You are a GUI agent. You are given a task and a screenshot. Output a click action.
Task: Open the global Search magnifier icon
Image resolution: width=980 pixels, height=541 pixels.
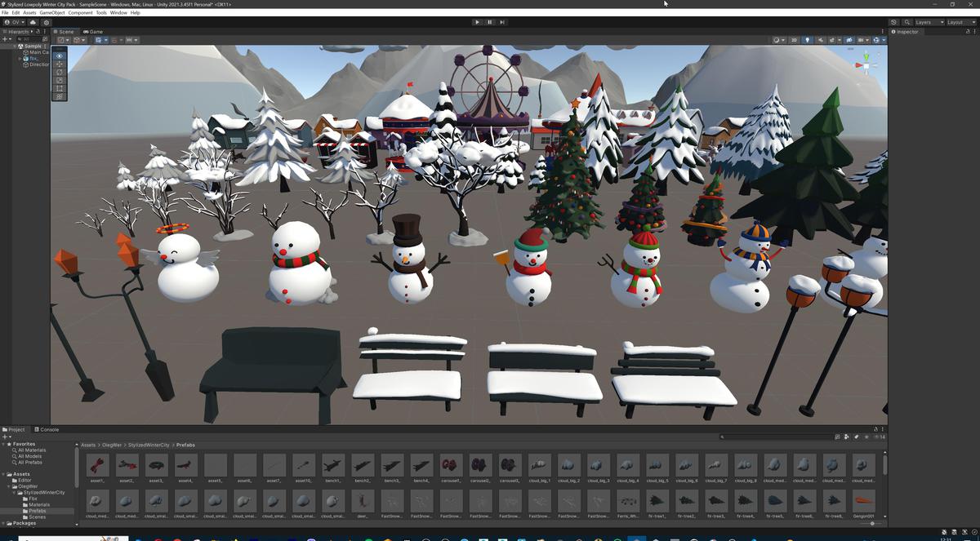click(907, 22)
